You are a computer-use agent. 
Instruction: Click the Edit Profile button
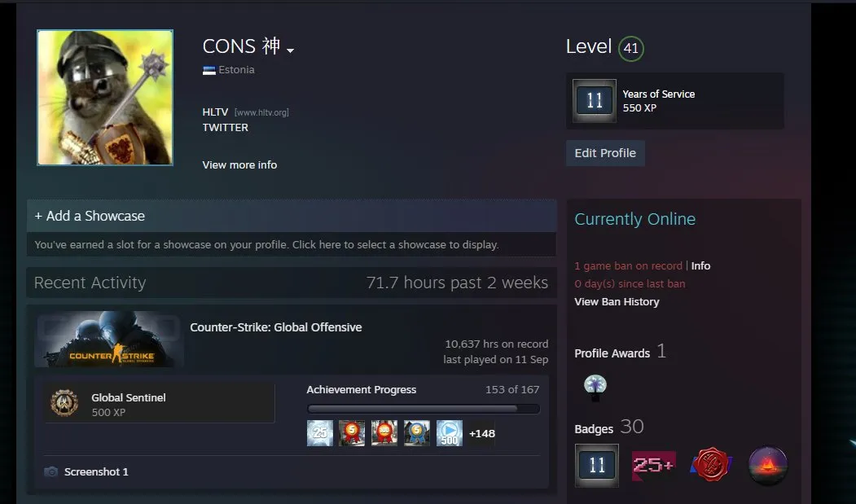(605, 153)
